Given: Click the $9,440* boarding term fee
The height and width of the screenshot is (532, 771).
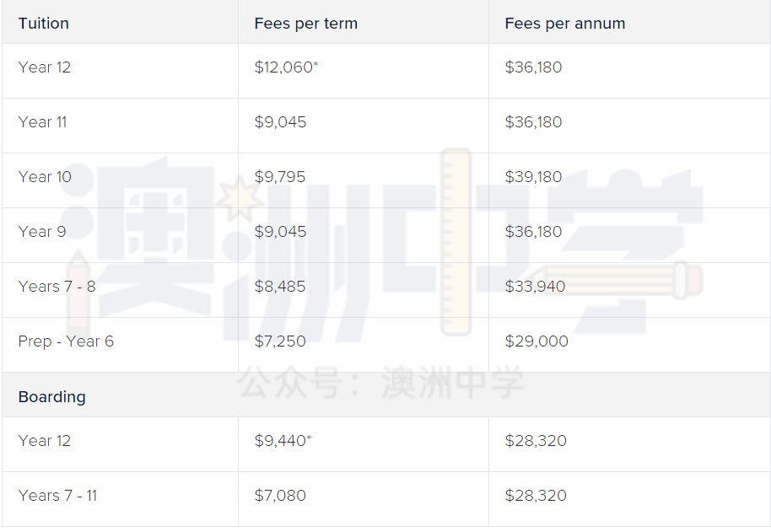Looking at the screenshot, I should point(283,441).
